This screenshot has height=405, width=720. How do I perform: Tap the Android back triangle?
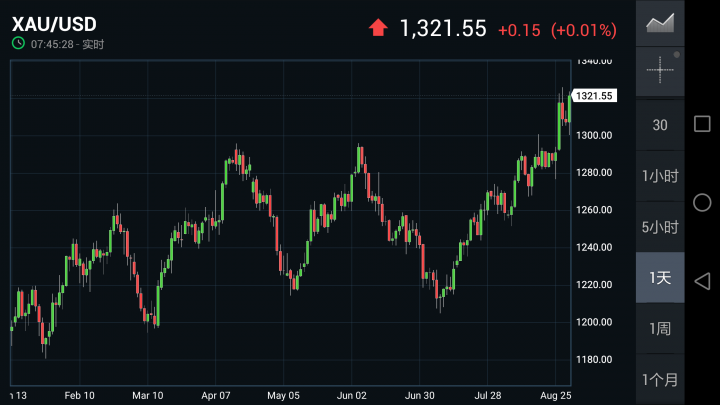coord(702,279)
